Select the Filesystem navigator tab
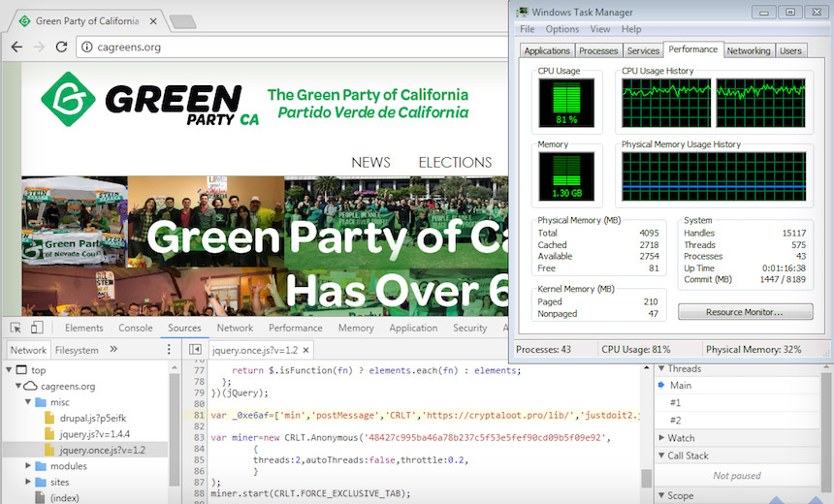 click(77, 350)
